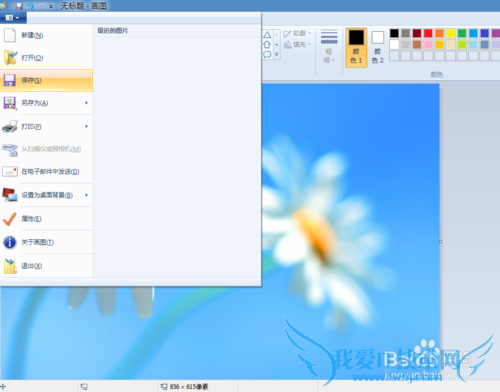Click the canvas size 856 × 615像素 in status bar
The width and height of the screenshot is (500, 392).
coord(189,387)
